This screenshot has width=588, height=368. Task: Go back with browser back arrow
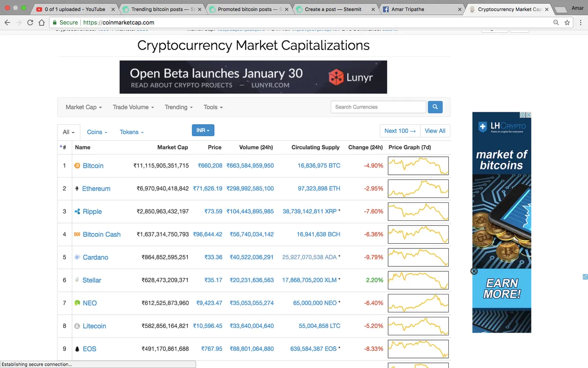tap(7, 23)
